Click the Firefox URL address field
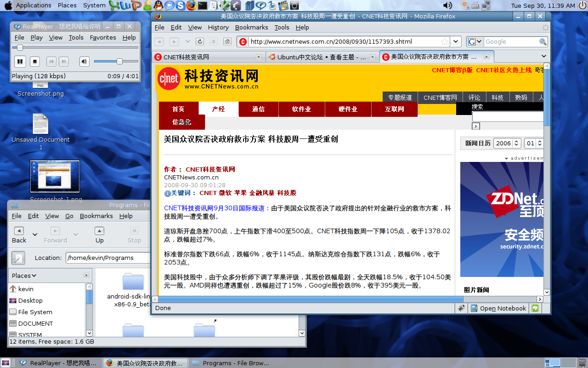The image size is (588, 368). click(345, 42)
